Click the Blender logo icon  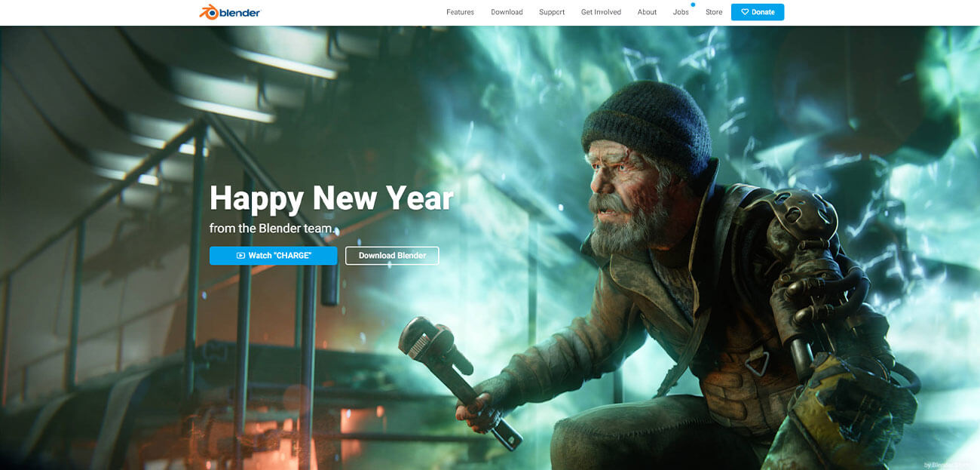click(209, 12)
